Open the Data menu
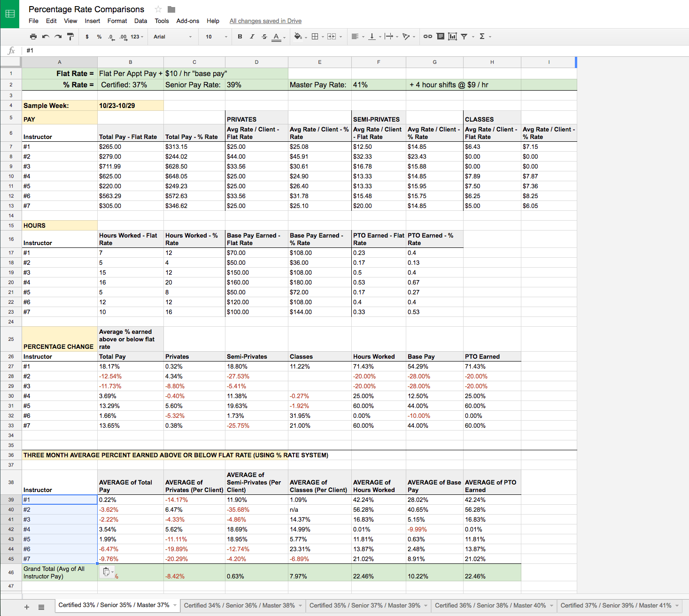Image resolution: width=689 pixels, height=616 pixels. (140, 21)
